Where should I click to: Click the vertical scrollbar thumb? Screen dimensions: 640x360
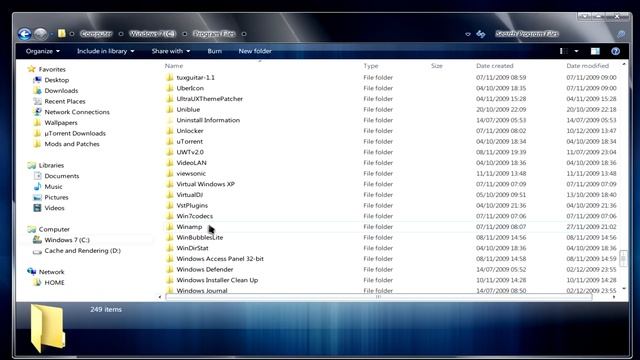coord(623,258)
